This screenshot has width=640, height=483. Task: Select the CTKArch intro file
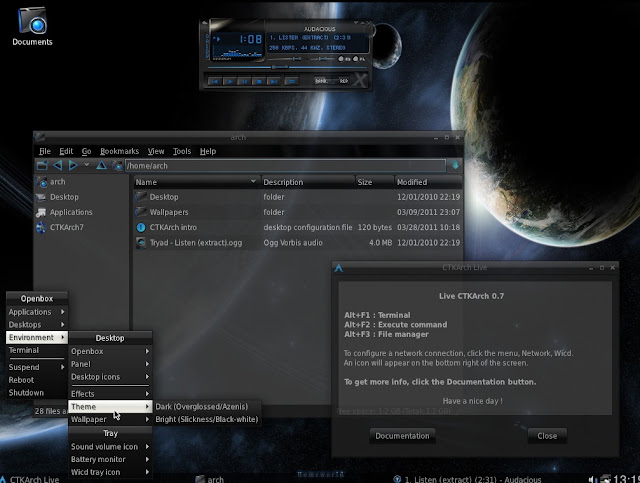tap(298, 227)
